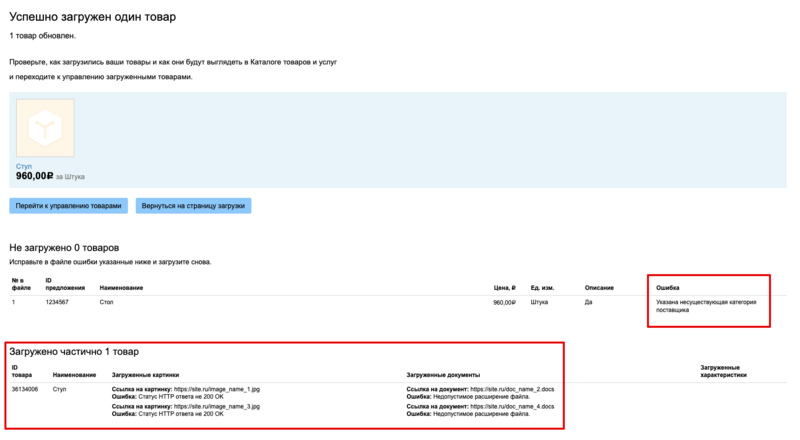Click the image_name_1.jpg image link
Image resolution: width=800 pixels, height=440 pixels.
[216, 388]
